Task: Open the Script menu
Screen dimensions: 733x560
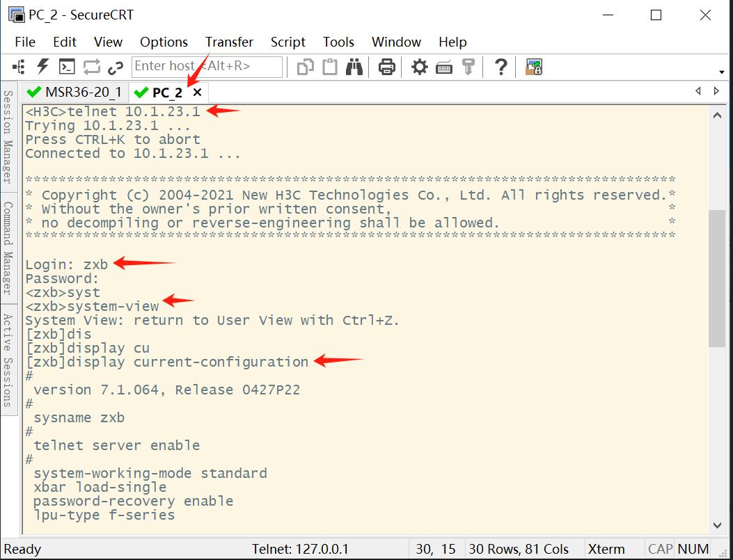Action: 287,42
